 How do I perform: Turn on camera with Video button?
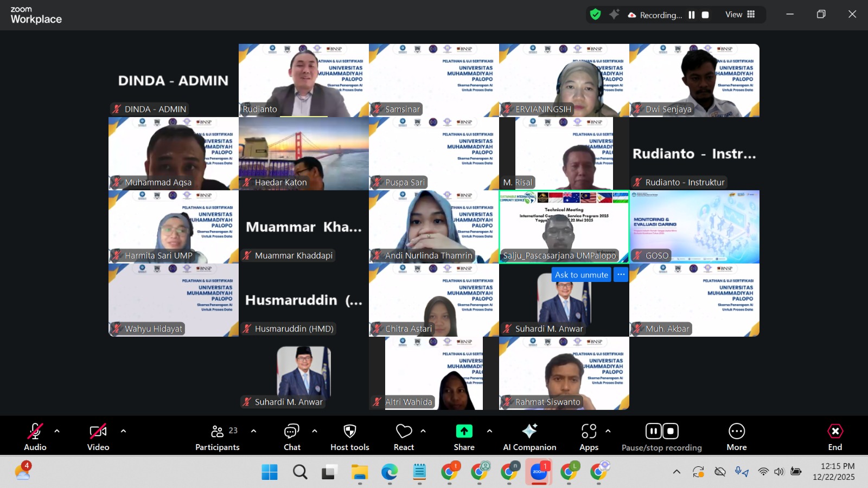click(x=98, y=436)
